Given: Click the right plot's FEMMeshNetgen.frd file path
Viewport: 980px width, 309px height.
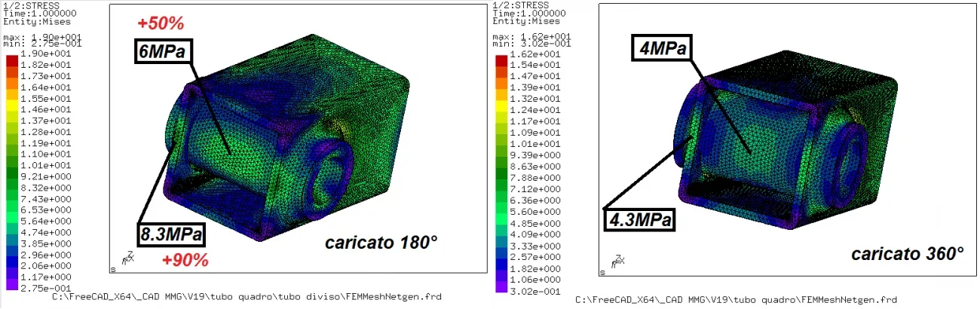Looking at the screenshot, I should click(736, 300).
